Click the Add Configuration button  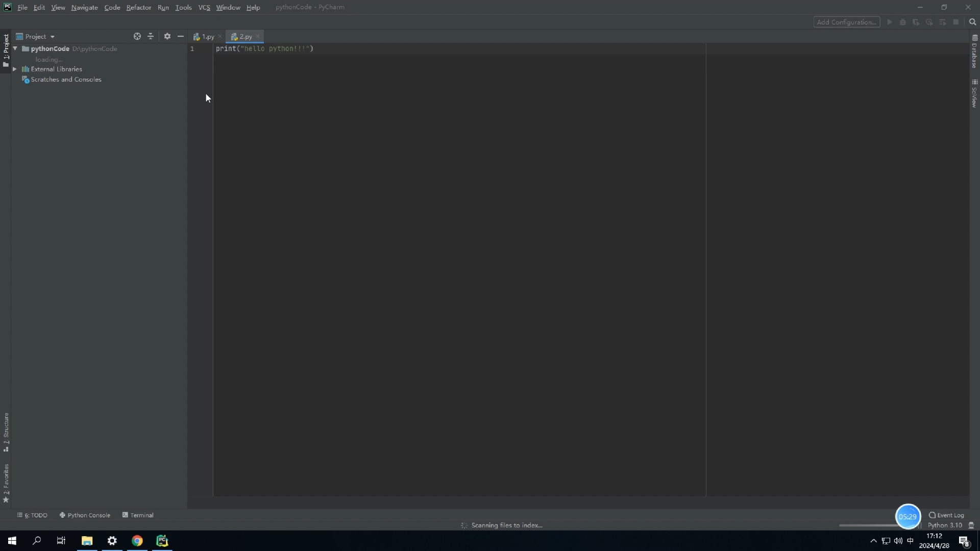pyautogui.click(x=846, y=22)
